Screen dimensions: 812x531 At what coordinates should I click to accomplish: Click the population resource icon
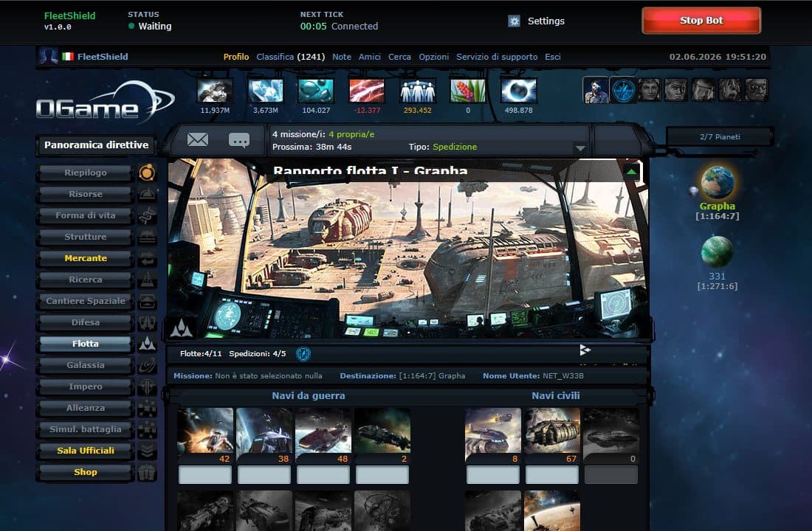(x=417, y=91)
